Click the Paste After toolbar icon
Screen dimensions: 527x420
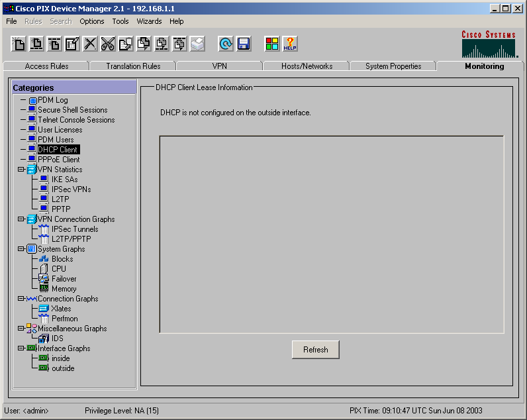click(x=179, y=44)
